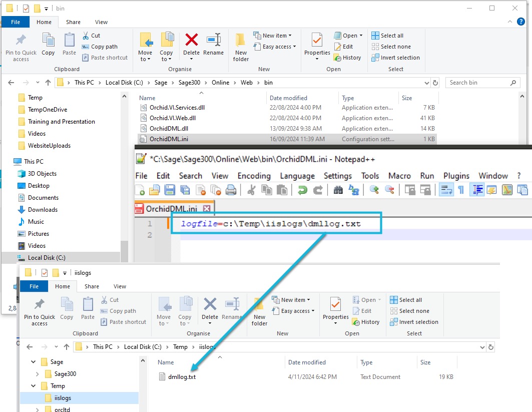Select the file OrchidDML.dll

point(169,129)
